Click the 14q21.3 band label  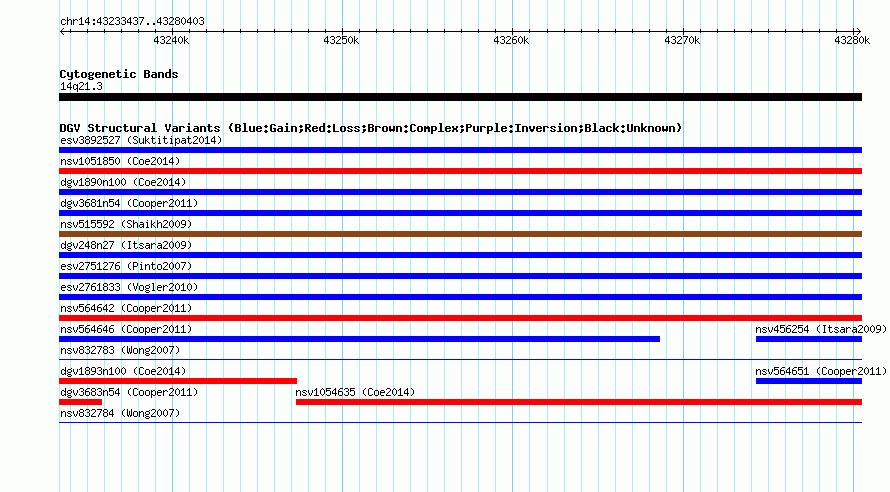coord(81,86)
